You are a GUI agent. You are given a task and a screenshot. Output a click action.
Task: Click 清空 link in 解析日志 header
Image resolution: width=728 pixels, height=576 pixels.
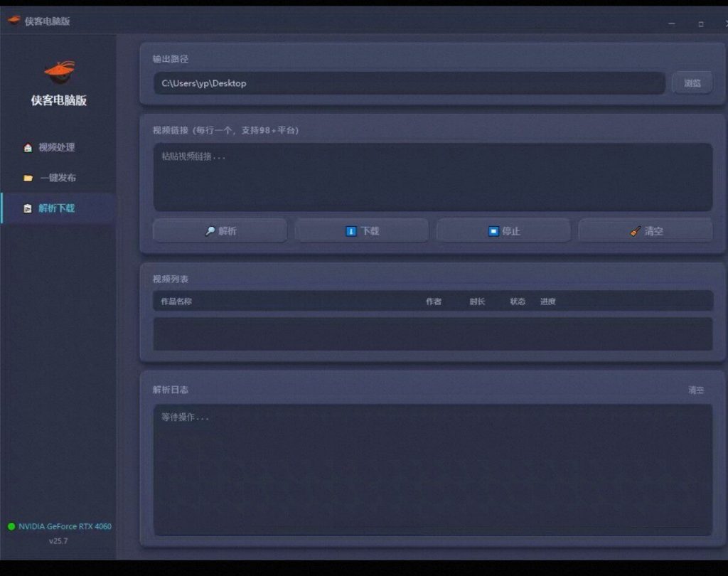point(696,390)
